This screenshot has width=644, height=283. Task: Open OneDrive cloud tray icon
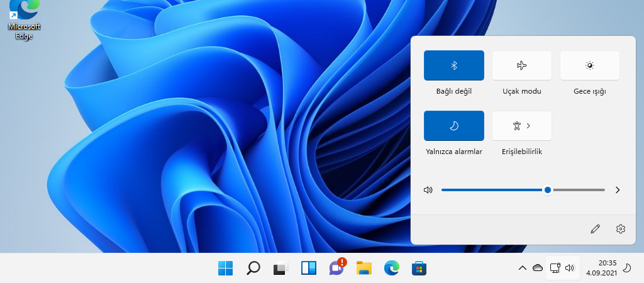click(x=538, y=268)
